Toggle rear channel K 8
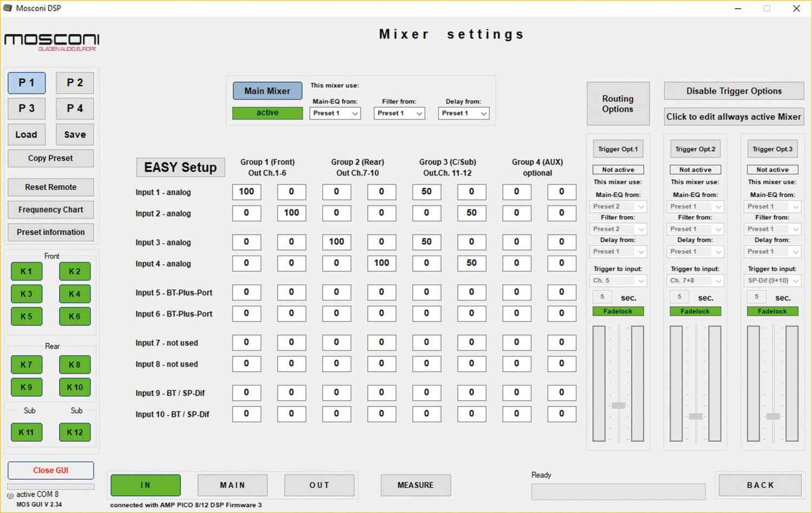The height and width of the screenshot is (513, 812). click(x=75, y=365)
